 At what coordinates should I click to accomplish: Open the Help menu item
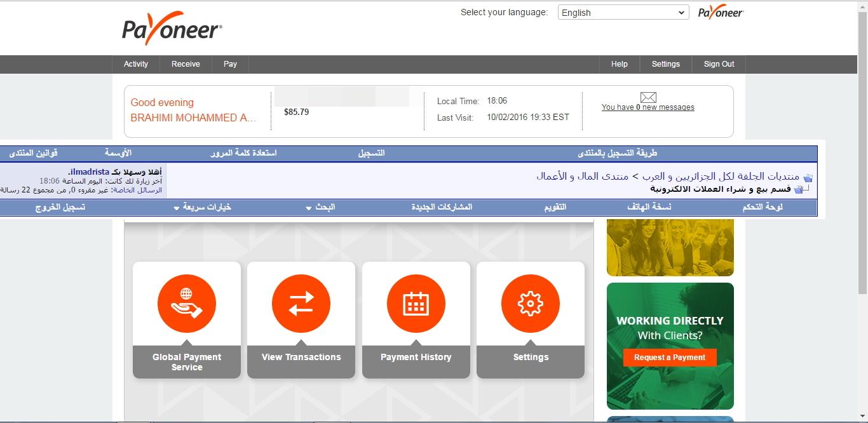[620, 64]
